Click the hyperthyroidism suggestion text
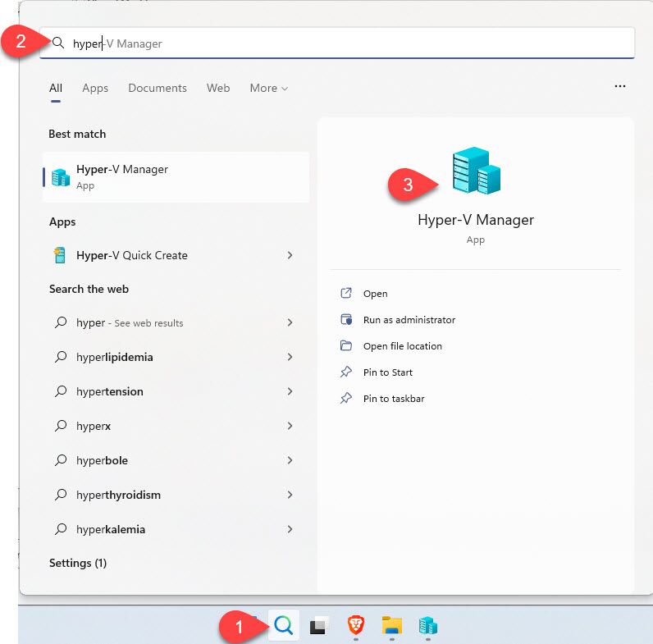The image size is (653, 644). click(118, 496)
